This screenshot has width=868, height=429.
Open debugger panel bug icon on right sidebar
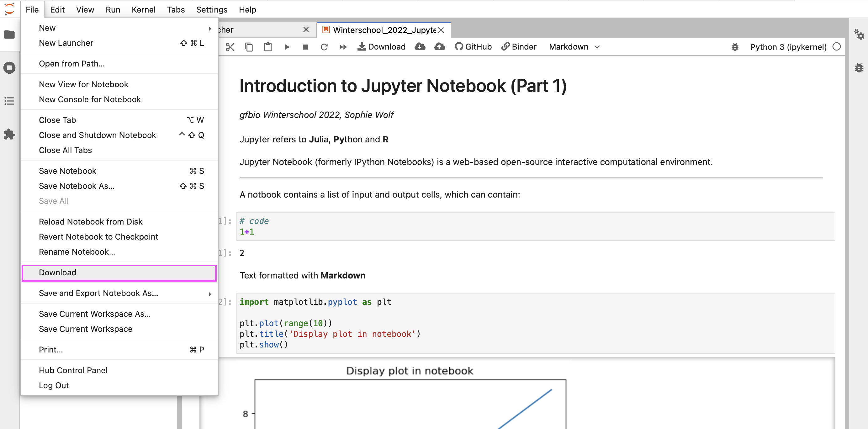click(859, 68)
